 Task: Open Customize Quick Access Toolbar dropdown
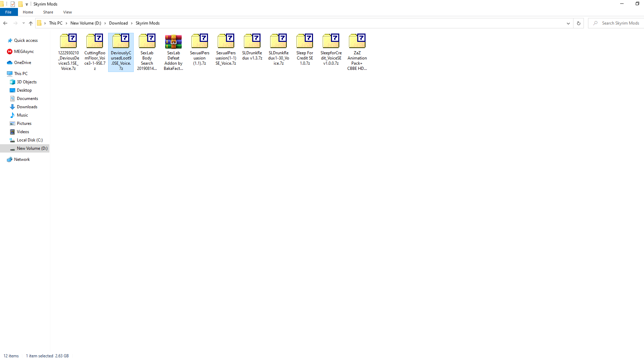coord(27,4)
